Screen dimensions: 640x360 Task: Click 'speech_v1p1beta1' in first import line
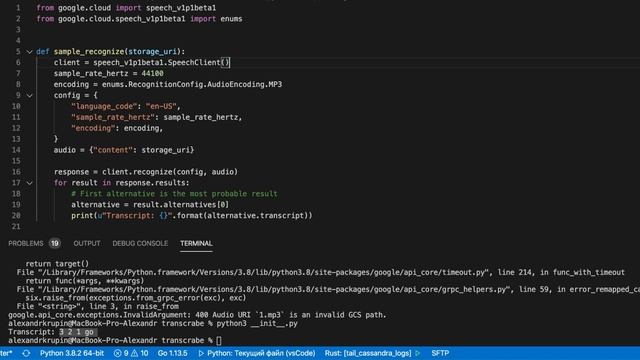(x=181, y=8)
